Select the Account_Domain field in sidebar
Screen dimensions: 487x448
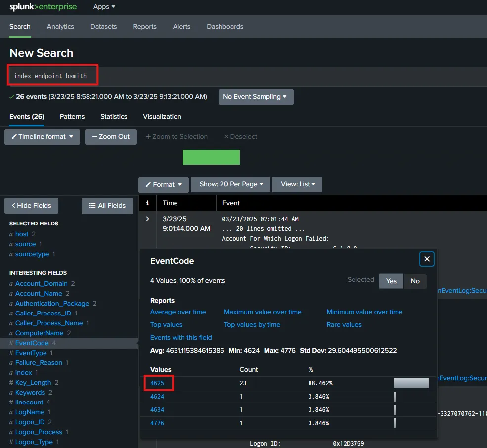tap(41, 284)
